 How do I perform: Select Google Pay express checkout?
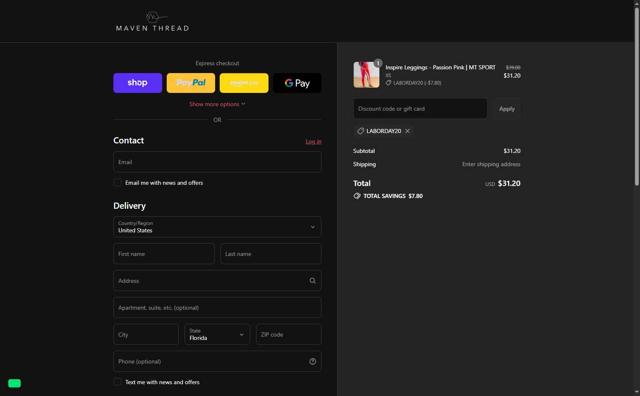pyautogui.click(x=297, y=83)
